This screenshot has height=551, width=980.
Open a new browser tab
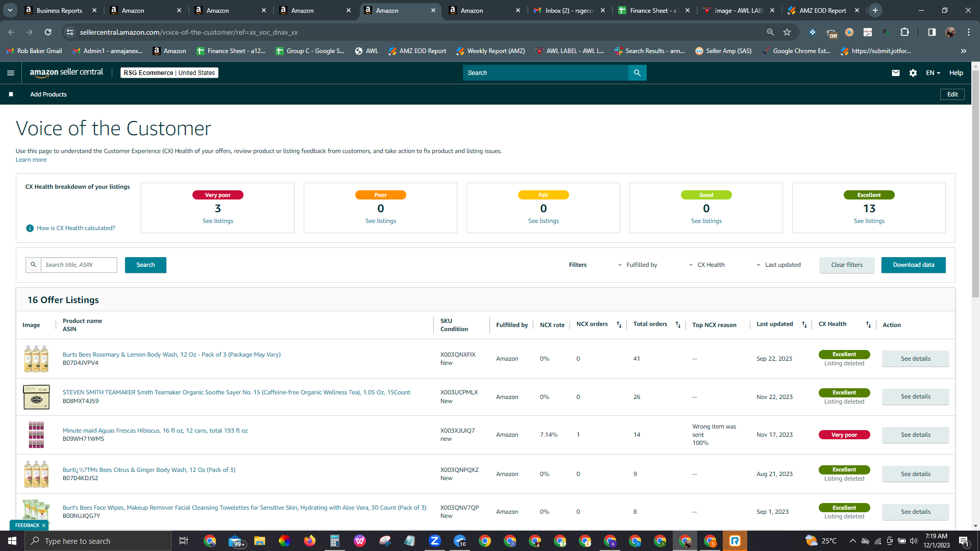[875, 10]
